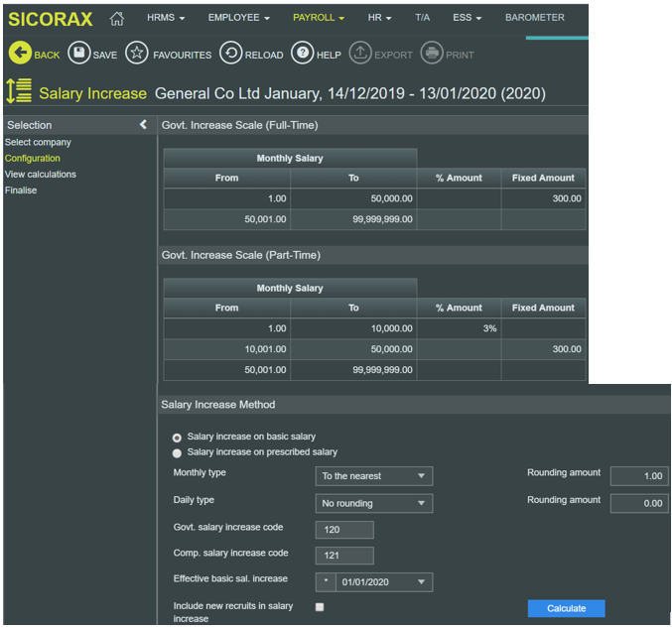Open Help via question mark icon
This screenshot has width=672, height=628.
(x=303, y=54)
